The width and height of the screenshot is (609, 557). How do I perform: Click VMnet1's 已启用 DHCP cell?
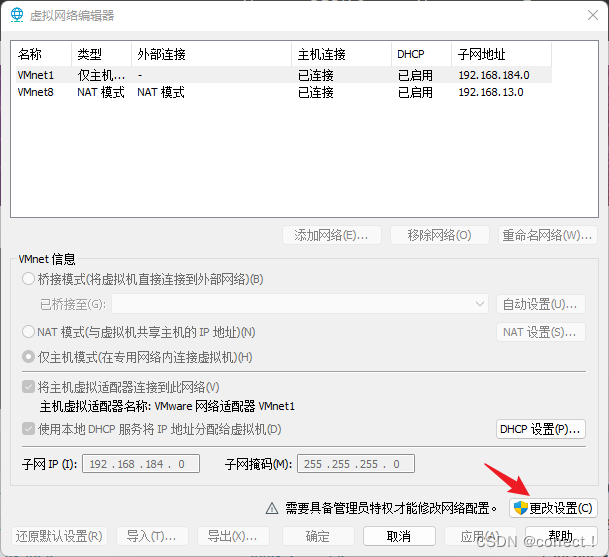[x=415, y=75]
